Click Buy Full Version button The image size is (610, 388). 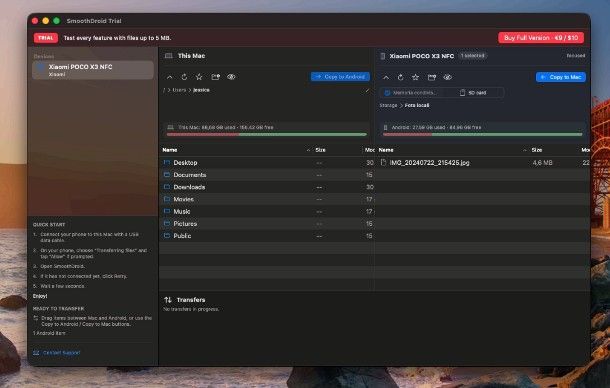click(x=541, y=38)
